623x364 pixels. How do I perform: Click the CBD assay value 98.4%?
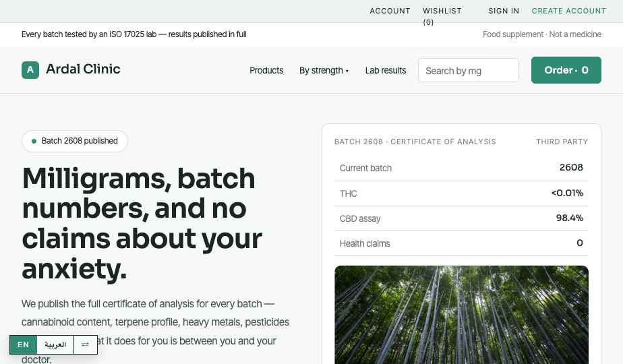coord(569,218)
